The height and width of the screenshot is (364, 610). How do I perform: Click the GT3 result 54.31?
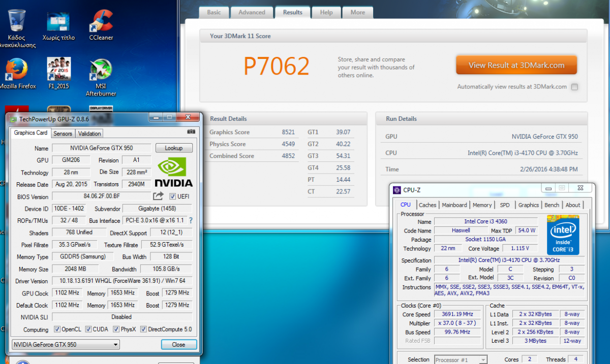[x=343, y=156]
